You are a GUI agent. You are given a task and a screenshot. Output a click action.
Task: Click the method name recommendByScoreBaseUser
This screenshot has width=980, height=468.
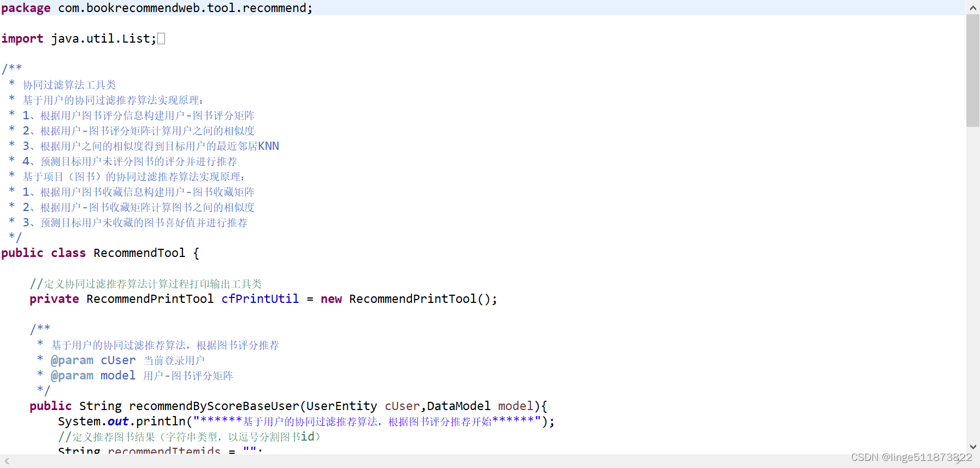pos(214,406)
